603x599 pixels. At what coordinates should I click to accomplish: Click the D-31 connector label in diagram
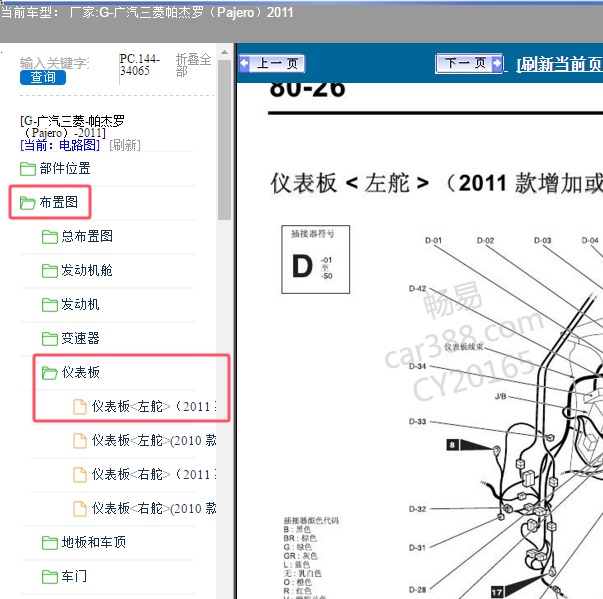coord(418,547)
